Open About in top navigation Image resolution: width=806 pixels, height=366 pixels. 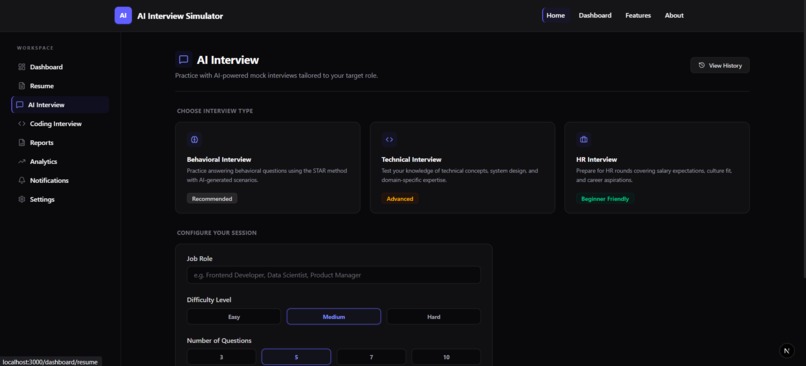pyautogui.click(x=674, y=15)
